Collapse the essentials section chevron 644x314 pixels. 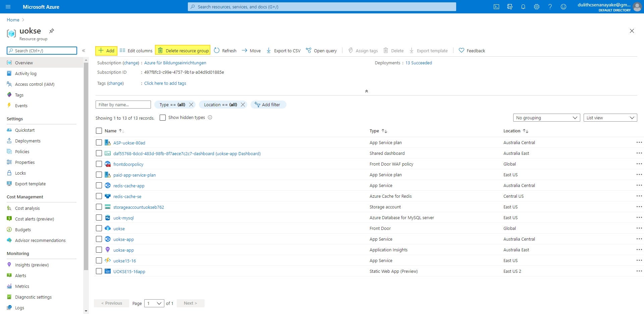click(367, 91)
